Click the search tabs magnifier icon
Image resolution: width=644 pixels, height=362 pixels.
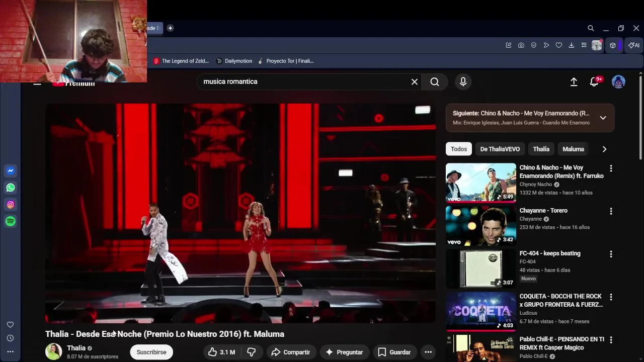pyautogui.click(x=591, y=28)
